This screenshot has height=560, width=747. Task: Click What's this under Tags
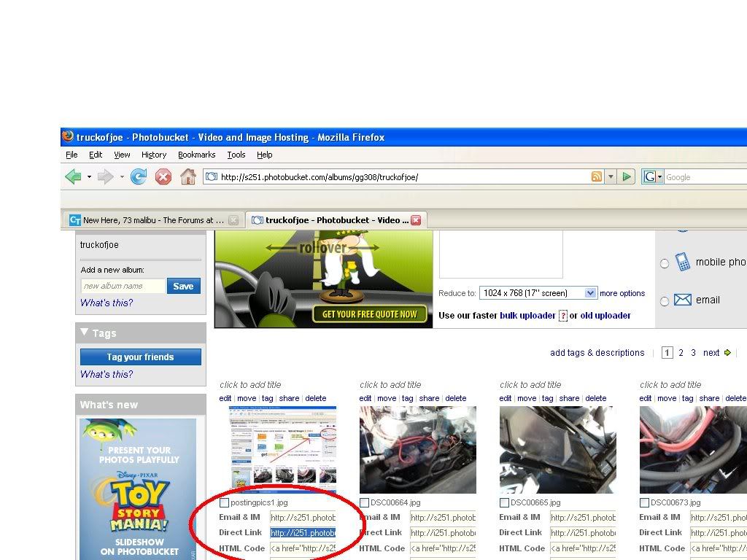[107, 374]
